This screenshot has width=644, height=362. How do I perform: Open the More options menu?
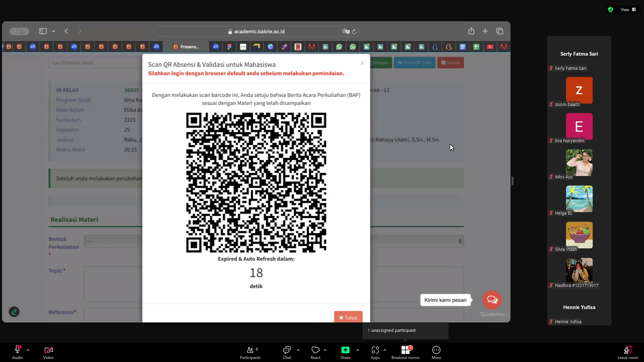(436, 352)
